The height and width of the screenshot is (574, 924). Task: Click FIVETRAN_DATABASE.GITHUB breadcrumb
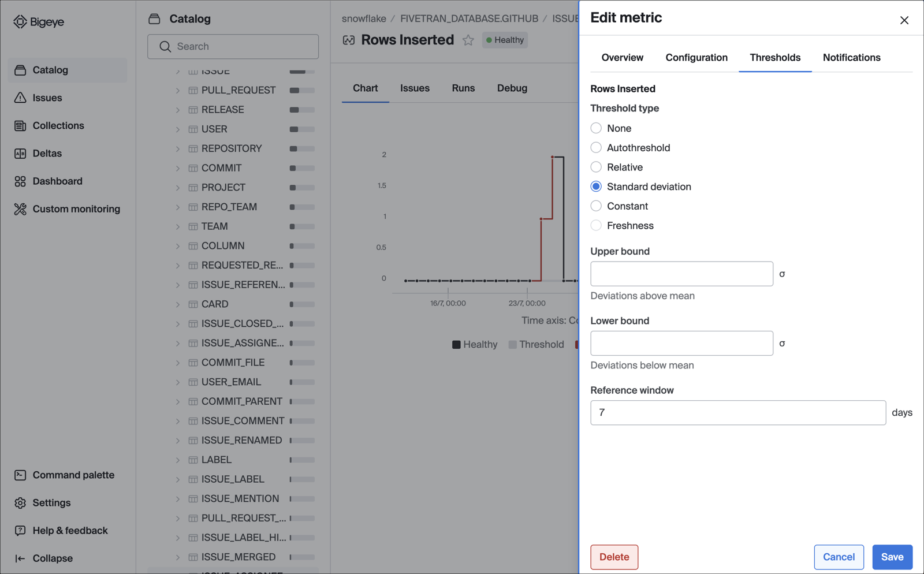tap(469, 18)
